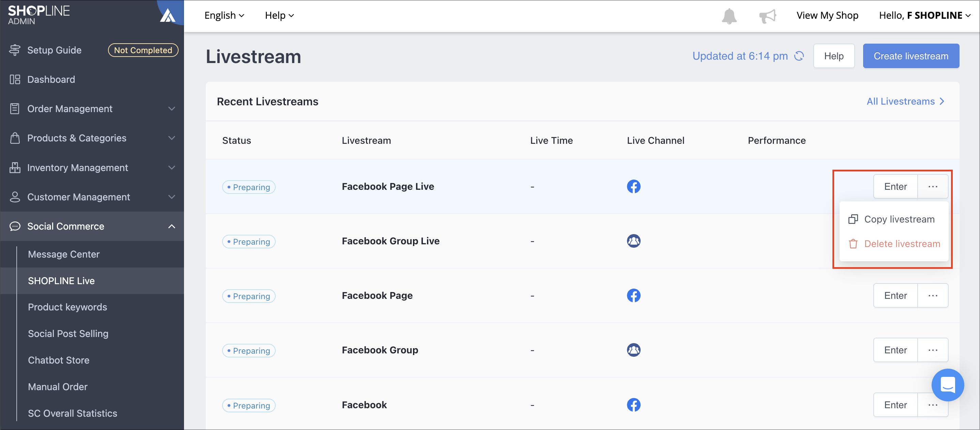Open more options for Facebook row
980x430 pixels.
932,404
